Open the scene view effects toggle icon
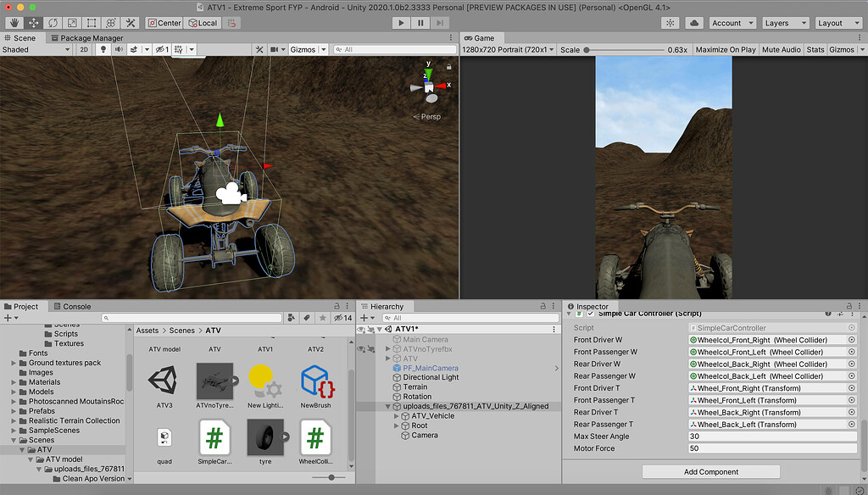The width and height of the screenshot is (868, 495). point(133,49)
